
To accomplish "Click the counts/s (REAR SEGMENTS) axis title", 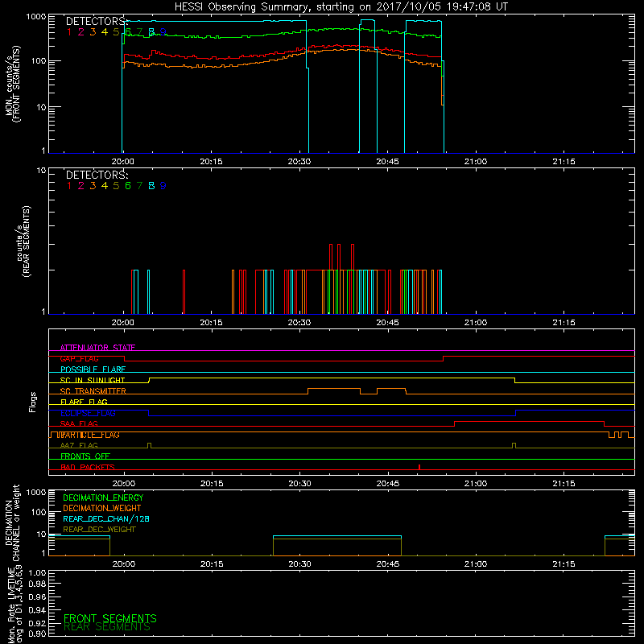I will tap(24, 241).
